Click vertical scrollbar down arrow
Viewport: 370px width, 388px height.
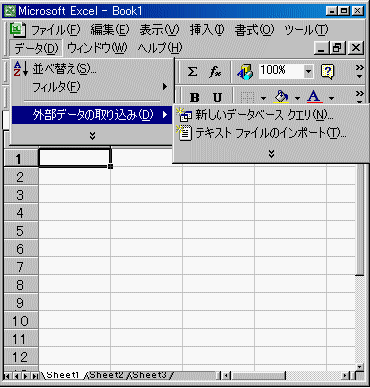(x=359, y=367)
